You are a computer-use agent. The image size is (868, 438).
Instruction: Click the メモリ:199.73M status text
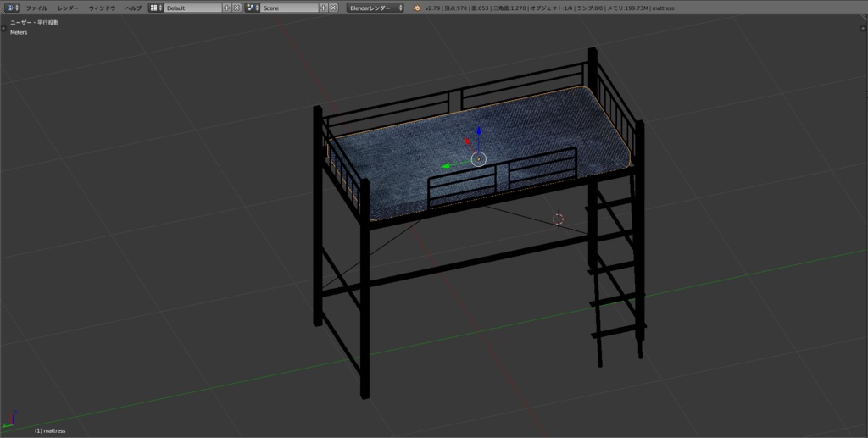coord(627,8)
